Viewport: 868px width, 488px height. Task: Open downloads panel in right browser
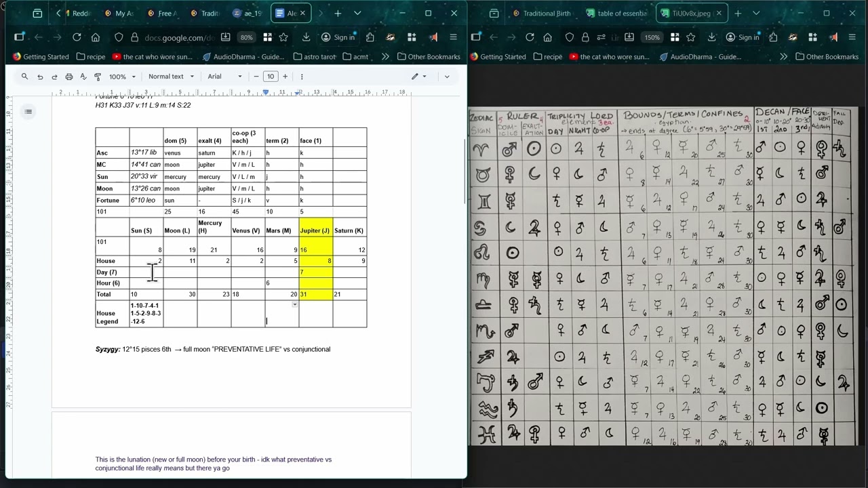[x=711, y=37]
